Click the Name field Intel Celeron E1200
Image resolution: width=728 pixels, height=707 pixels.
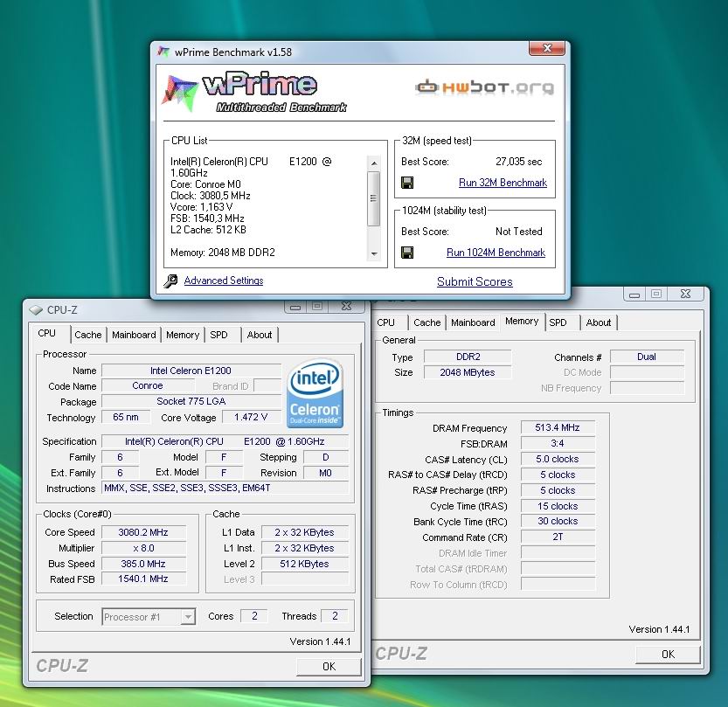pos(191,371)
